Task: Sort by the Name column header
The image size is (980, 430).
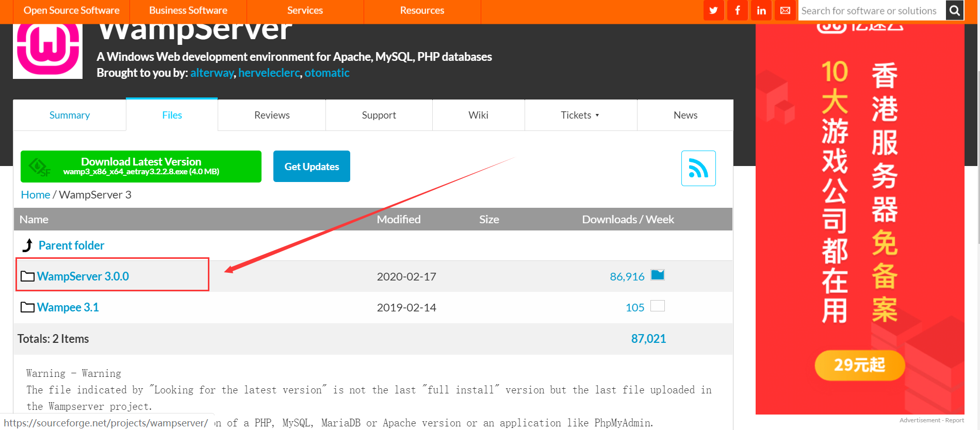Action: point(34,219)
